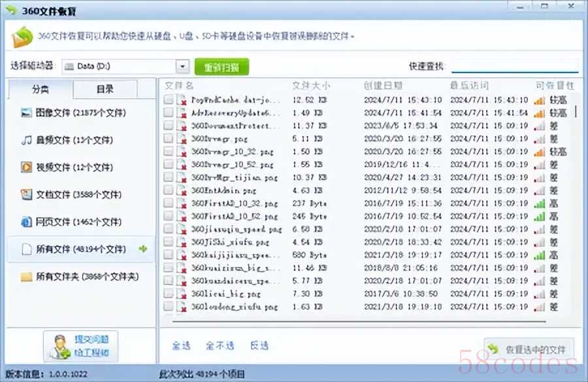Click the file icon of 360EntAdmin.png

pos(182,190)
